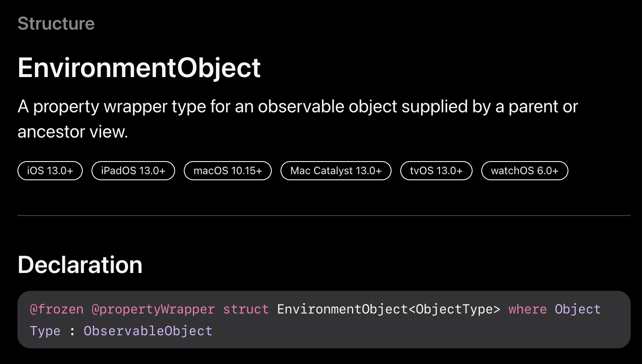The height and width of the screenshot is (364, 642).
Task: Open the ObservableObject link in declaration
Action: (148, 331)
